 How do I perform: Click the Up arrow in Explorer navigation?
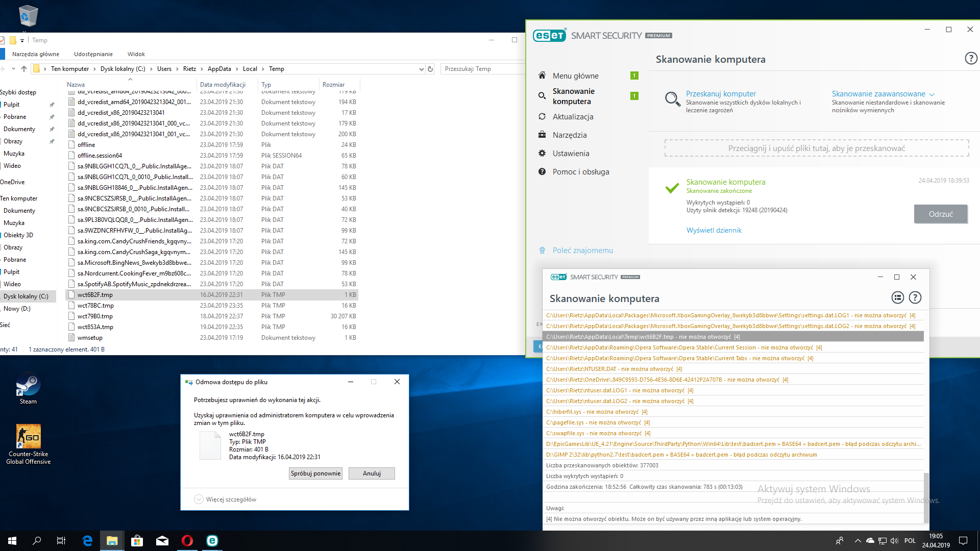[x=24, y=68]
